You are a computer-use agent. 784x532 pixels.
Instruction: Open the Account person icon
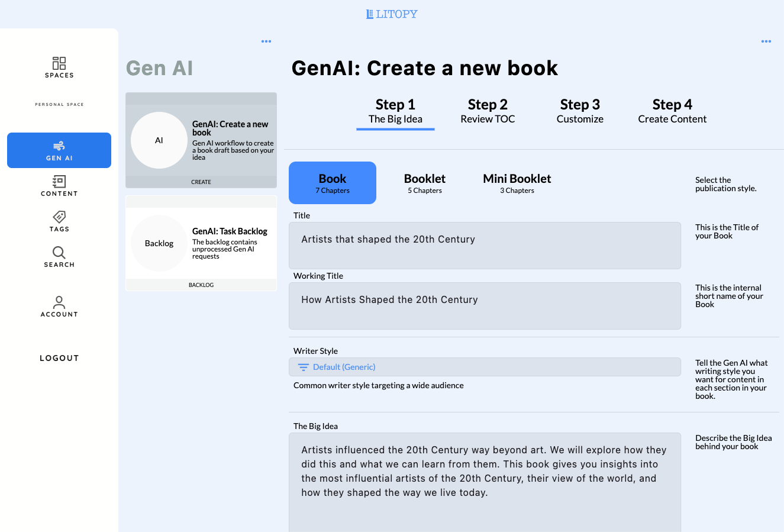(59, 302)
